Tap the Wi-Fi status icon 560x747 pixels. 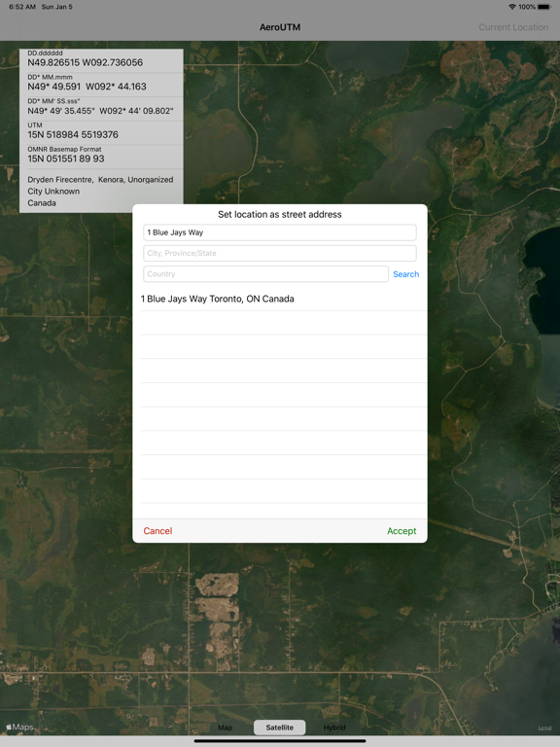(x=512, y=7)
